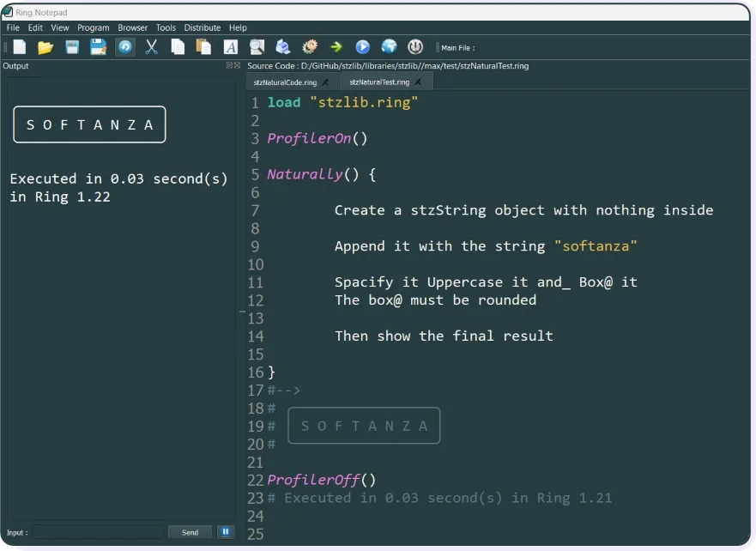Click 'Then show the final result' line
Screen dimensions: 756x551
coord(444,336)
